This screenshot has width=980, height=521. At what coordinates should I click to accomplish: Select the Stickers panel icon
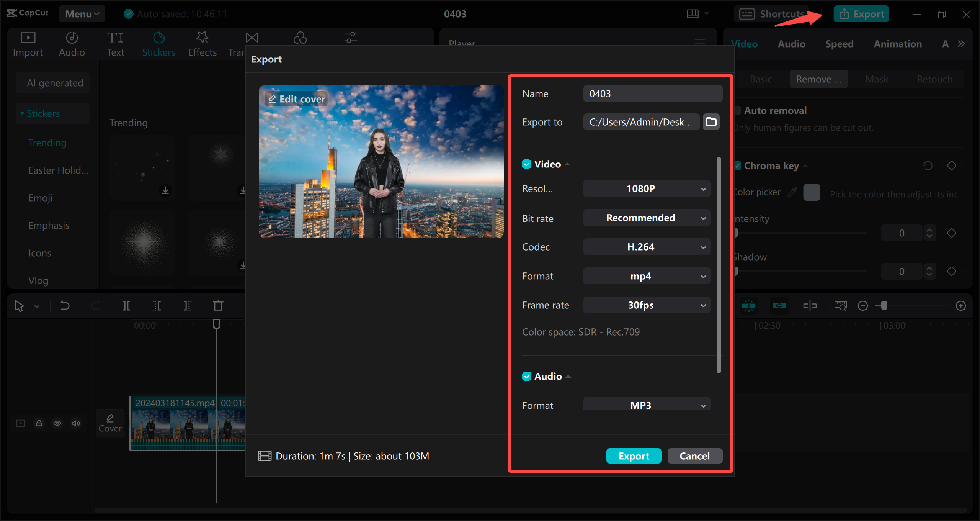pos(158,43)
